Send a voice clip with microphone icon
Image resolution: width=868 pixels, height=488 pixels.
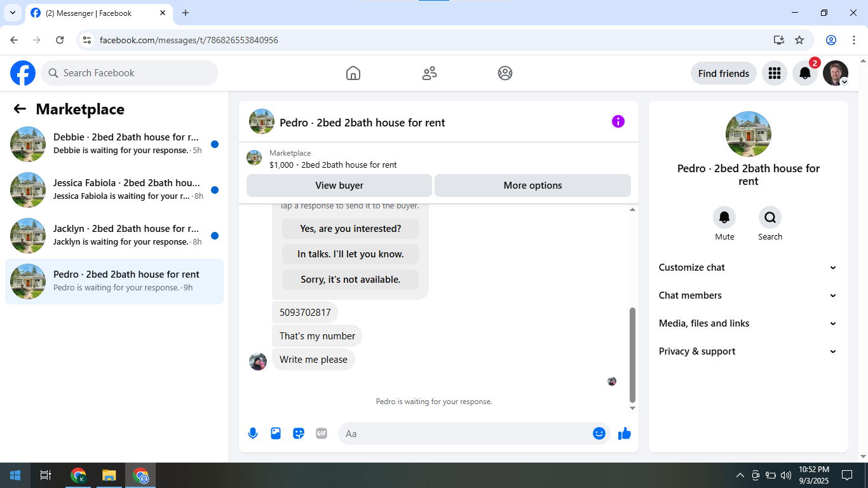click(253, 433)
